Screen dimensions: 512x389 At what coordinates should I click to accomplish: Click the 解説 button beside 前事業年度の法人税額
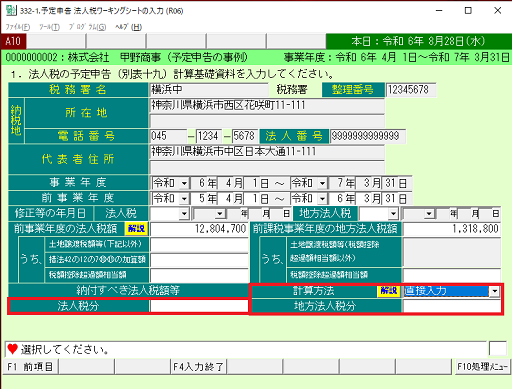point(136,229)
